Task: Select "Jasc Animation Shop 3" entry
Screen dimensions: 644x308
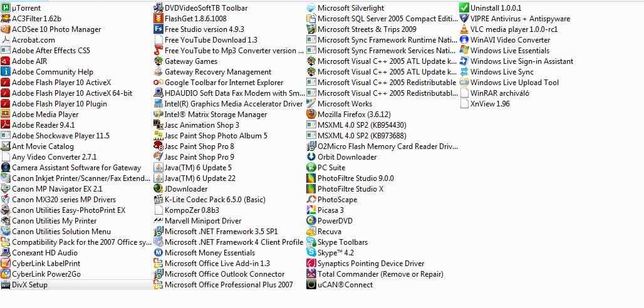Action: click(202, 125)
